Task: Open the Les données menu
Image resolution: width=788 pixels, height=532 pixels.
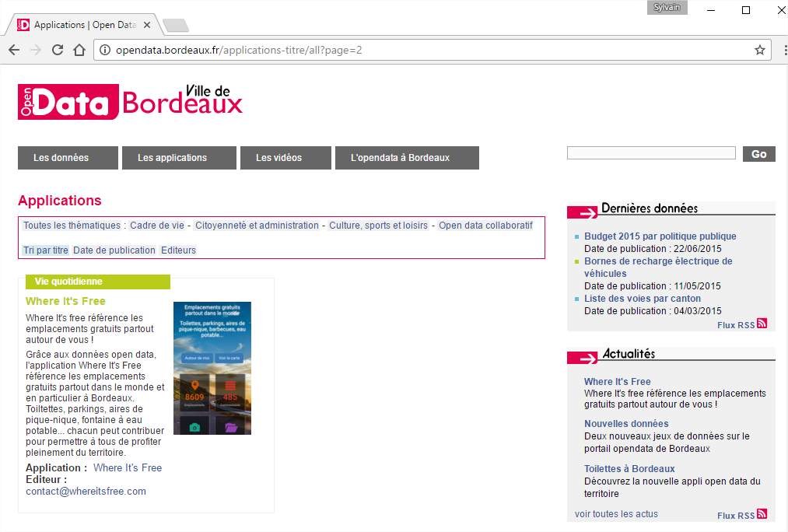Action: (68, 158)
